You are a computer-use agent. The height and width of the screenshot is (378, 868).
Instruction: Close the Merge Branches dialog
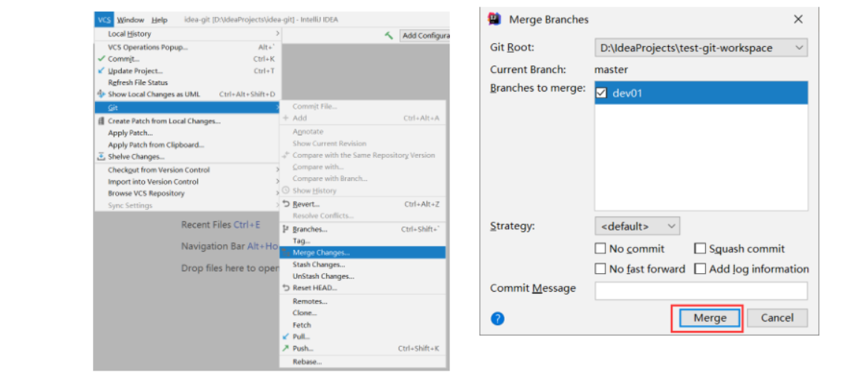pos(797,19)
